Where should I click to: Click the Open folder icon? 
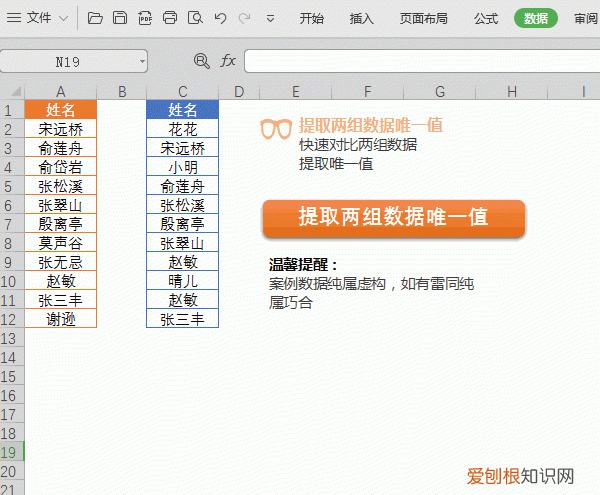(x=95, y=18)
